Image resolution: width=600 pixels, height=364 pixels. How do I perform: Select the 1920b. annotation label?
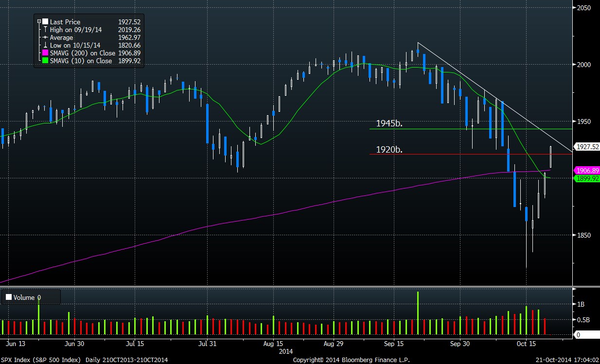pos(390,149)
